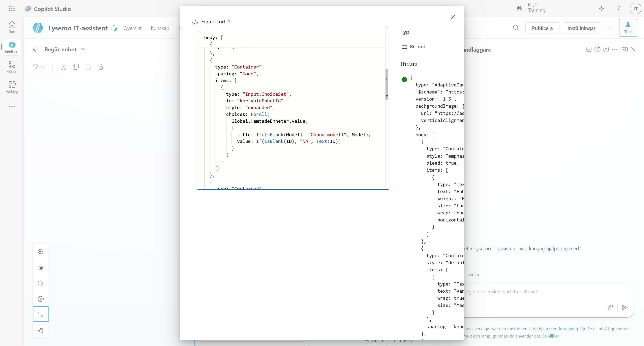This screenshot has height=346, width=644.
Task: Click the formula editor vertical scrollbar
Action: [387, 84]
